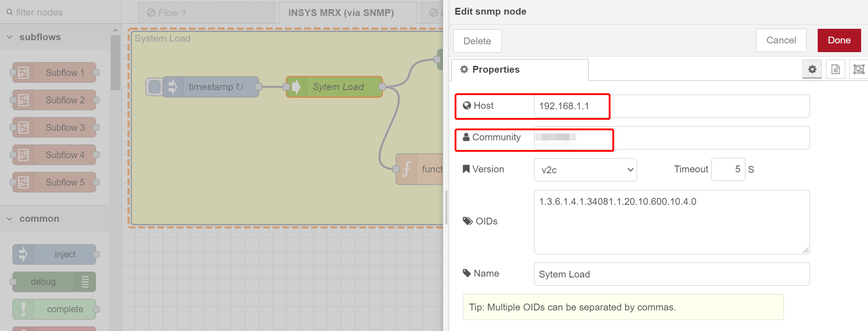Click the OIDs text area

(671, 222)
